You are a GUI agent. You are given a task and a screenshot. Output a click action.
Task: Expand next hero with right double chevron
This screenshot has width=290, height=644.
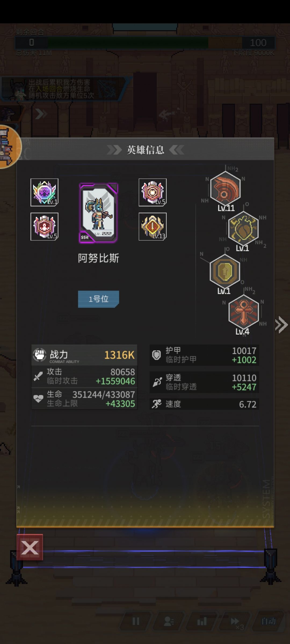(281, 325)
